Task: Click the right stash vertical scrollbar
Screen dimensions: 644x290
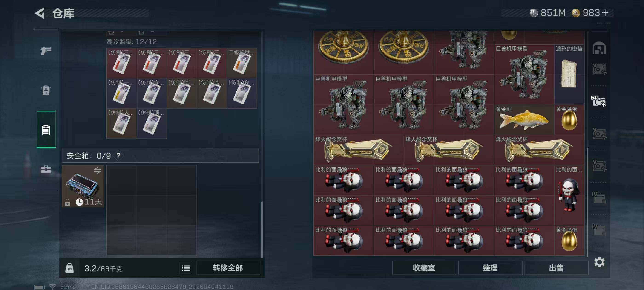Action: coord(587,202)
